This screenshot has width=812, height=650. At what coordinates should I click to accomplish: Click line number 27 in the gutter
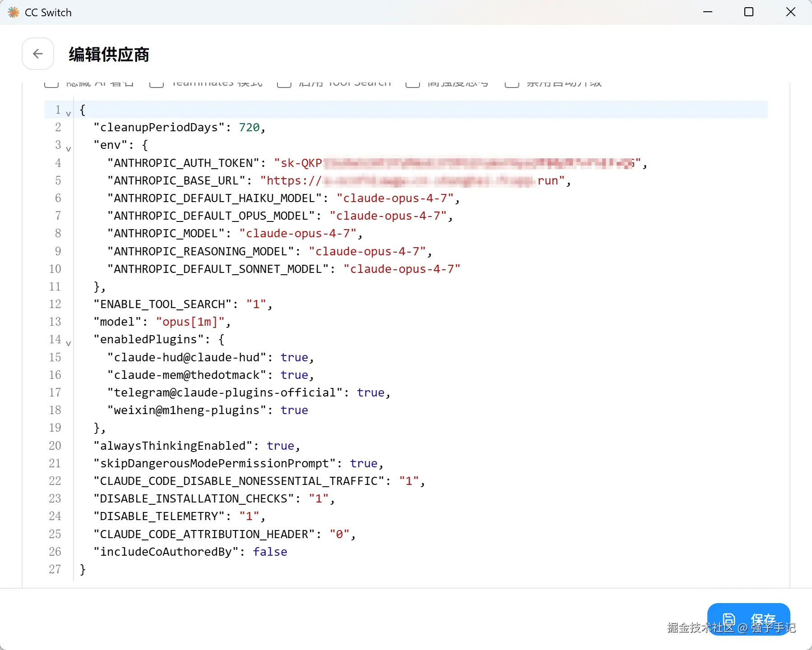[55, 569]
